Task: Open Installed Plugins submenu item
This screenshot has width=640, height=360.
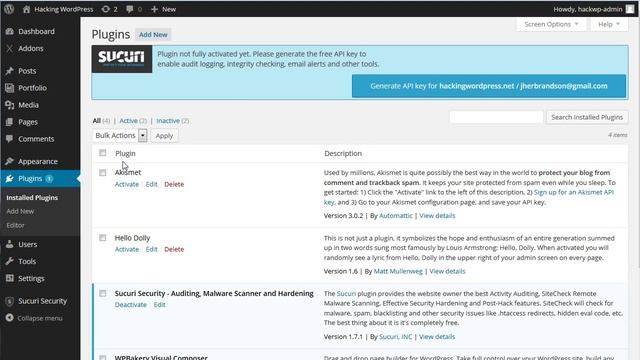Action: point(32,198)
